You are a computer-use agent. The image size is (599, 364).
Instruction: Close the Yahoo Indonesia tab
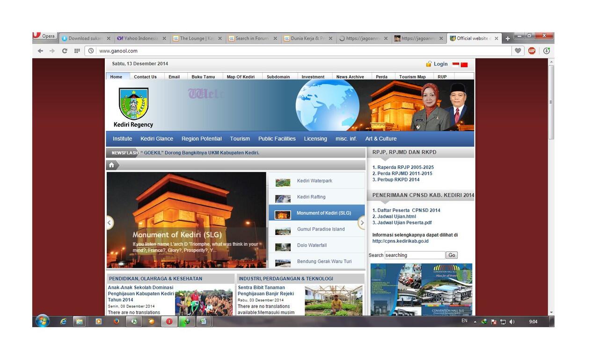coord(164,38)
